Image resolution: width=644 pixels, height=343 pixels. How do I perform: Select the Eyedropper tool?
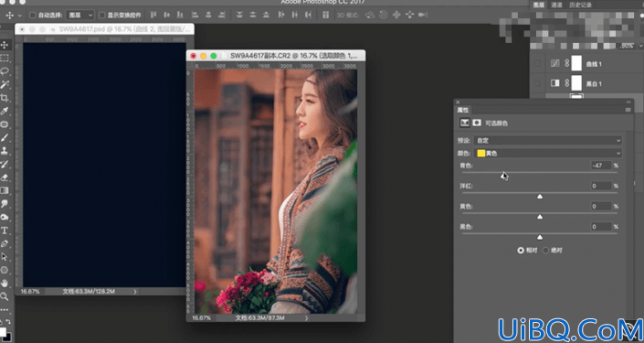[x=5, y=111]
